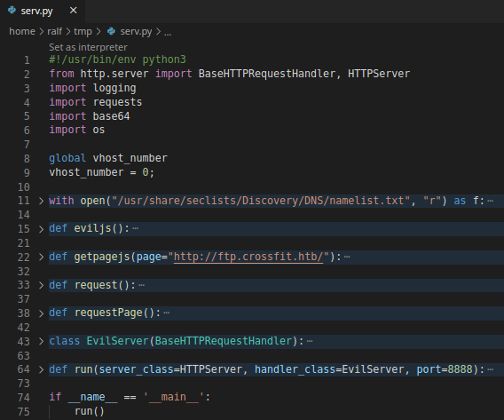This screenshot has width=504, height=420.
Task: Unfold the requestPage function
Action: 41,313
